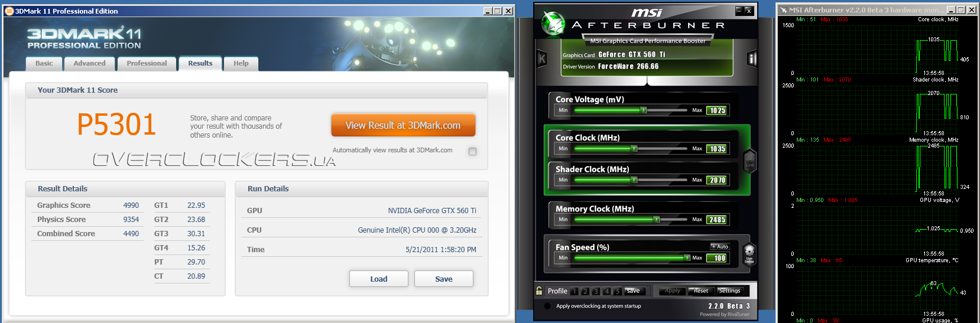980x323 pixels.
Task: Select profile slot 1 in Afterburner
Action: 574,291
